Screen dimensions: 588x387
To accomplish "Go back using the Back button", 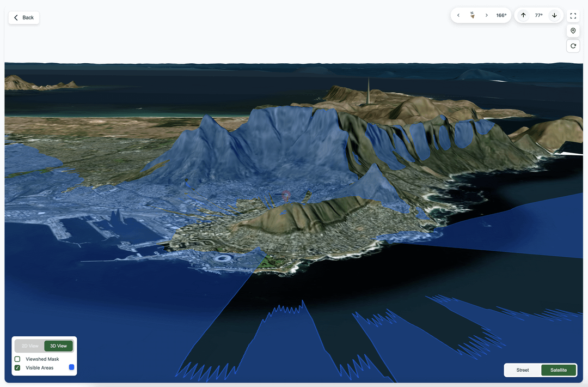I will click(24, 17).
